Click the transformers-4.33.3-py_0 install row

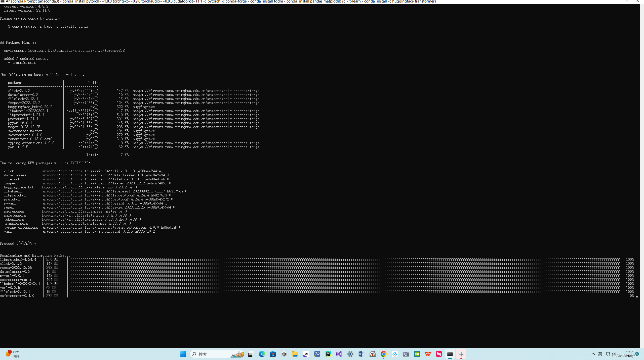pyautogui.click(x=67, y=223)
